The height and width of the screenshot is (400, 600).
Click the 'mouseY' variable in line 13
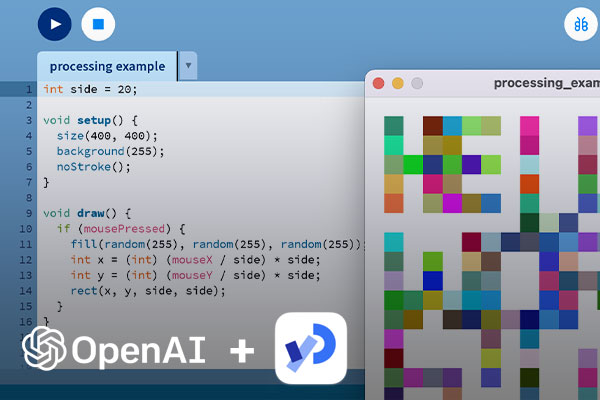(192, 275)
